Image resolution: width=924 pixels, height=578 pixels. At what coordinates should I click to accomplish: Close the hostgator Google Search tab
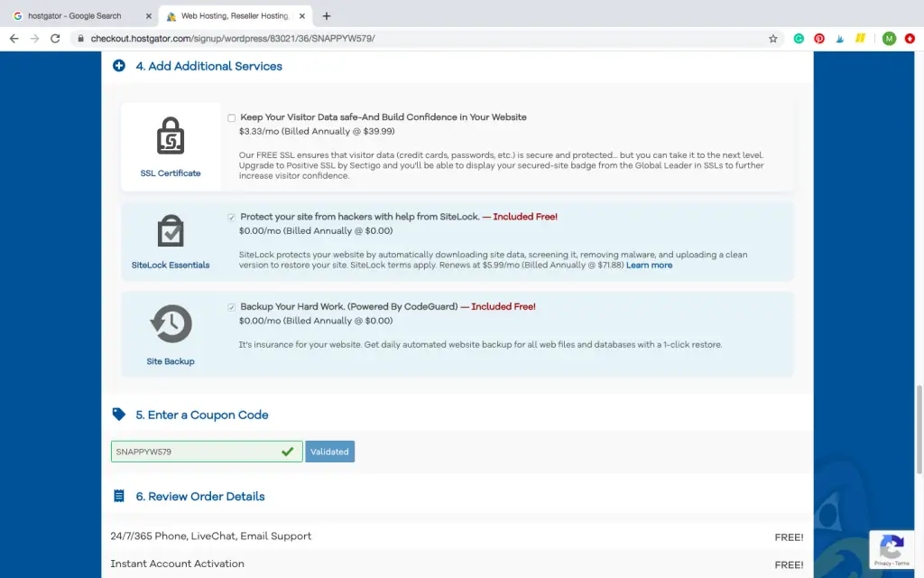[x=149, y=16]
